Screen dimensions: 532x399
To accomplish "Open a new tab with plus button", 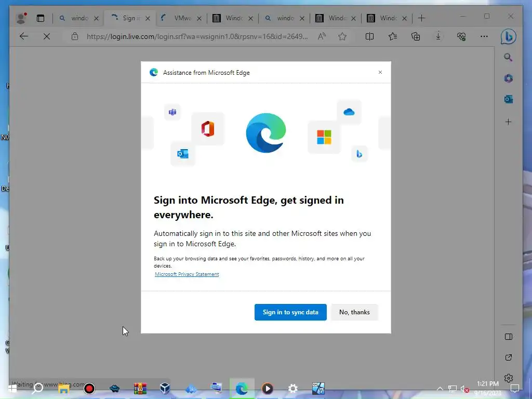I will point(421,18).
